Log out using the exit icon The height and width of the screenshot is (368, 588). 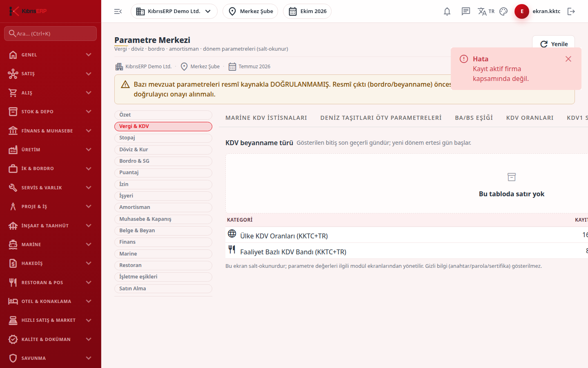coord(571,11)
